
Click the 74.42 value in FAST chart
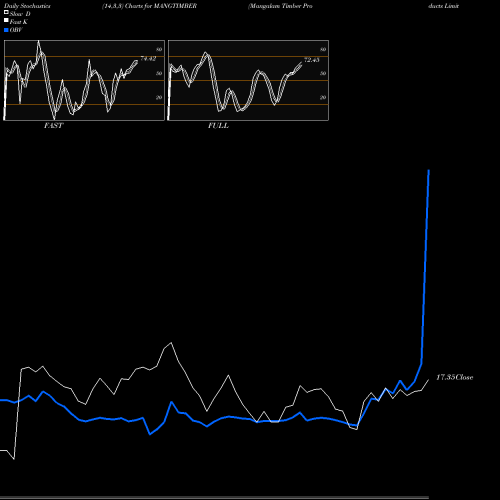[148, 59]
